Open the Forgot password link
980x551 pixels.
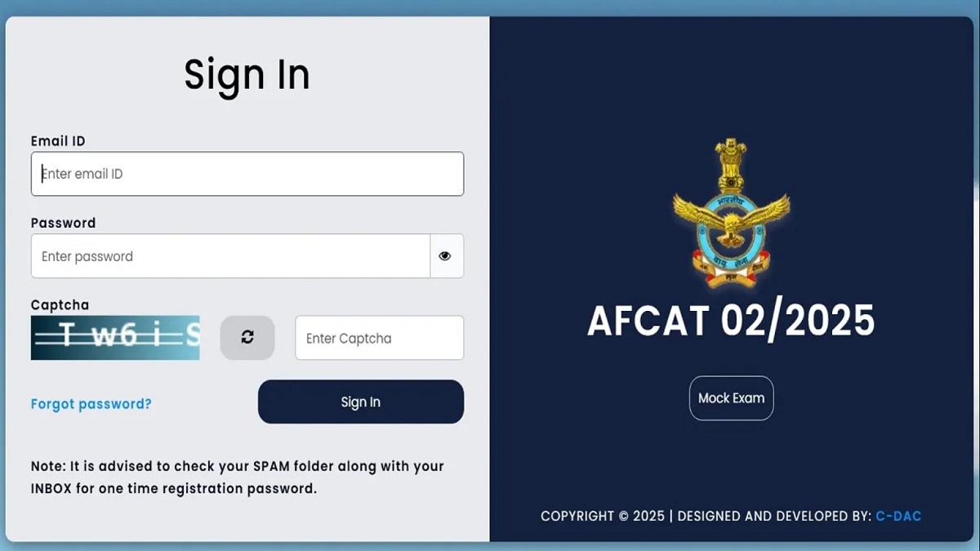(x=91, y=403)
